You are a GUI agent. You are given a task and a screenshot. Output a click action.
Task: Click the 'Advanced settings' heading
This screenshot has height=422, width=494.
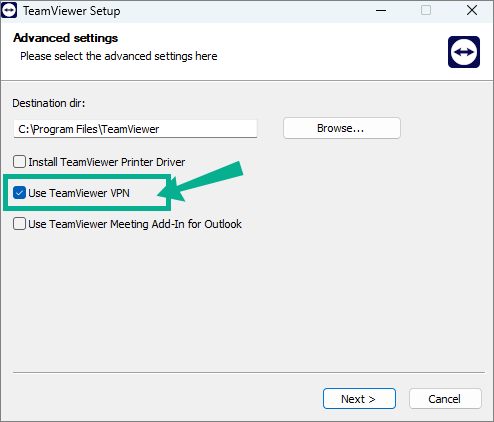tap(65, 38)
